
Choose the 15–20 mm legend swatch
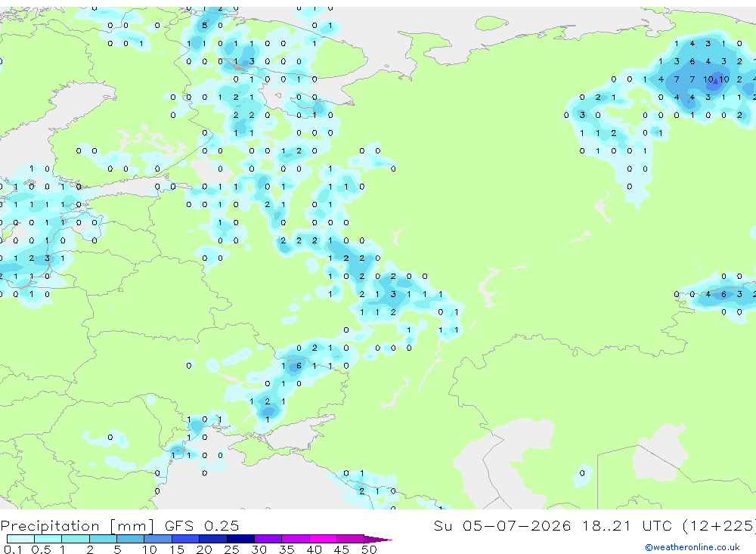pos(186,539)
